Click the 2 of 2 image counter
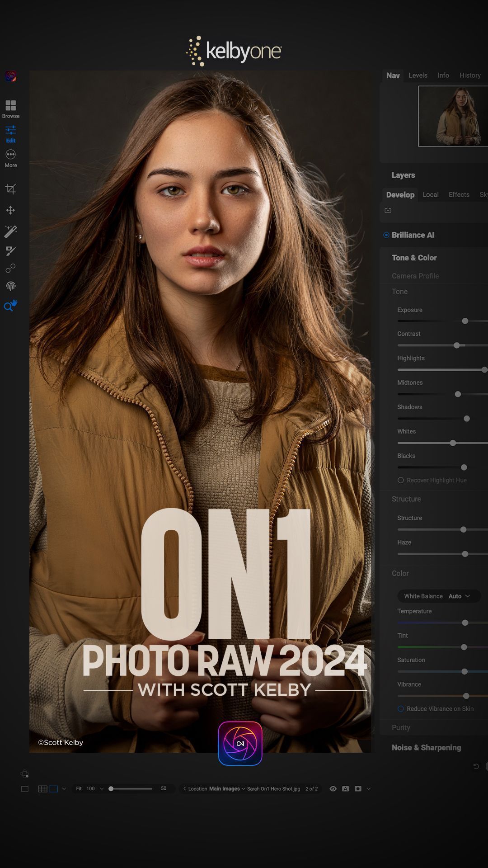This screenshot has width=488, height=868. click(x=311, y=789)
